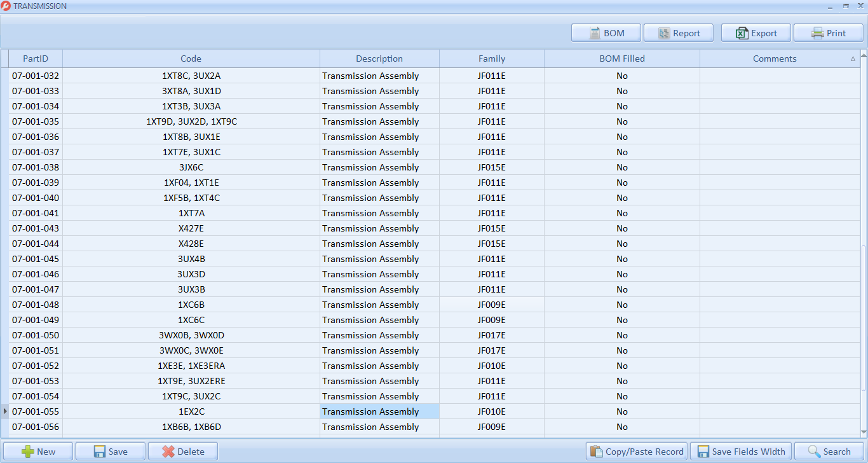
Task: Sort by Description column header
Action: pyautogui.click(x=379, y=59)
